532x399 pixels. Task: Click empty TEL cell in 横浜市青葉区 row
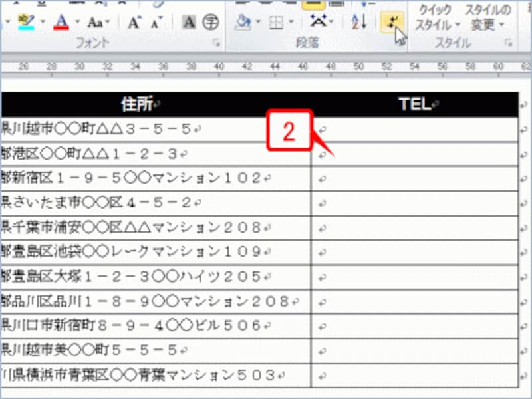[x=414, y=375]
